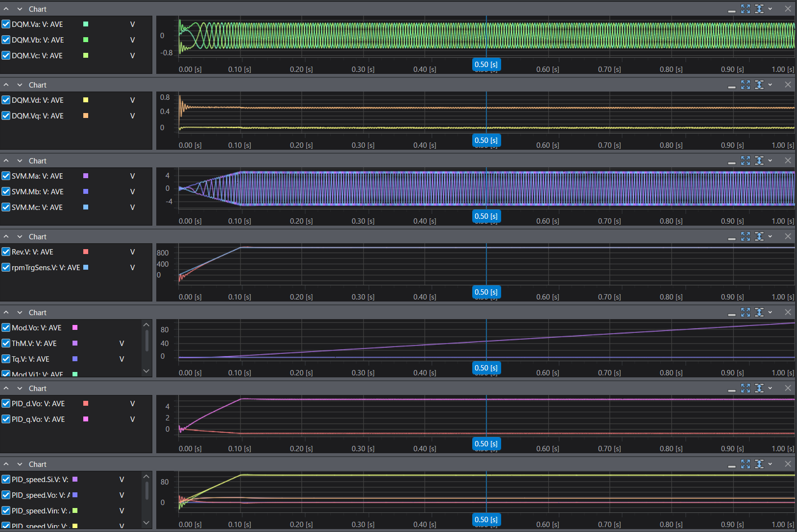Open fit options dropdown in Mod.Vo chart
Screen dimensions: 797x532
tap(770, 312)
